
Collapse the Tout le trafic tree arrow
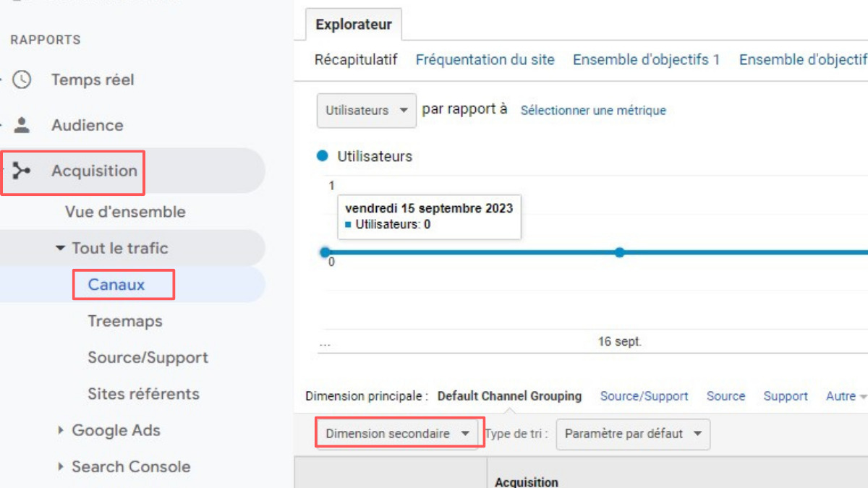pyautogui.click(x=60, y=248)
